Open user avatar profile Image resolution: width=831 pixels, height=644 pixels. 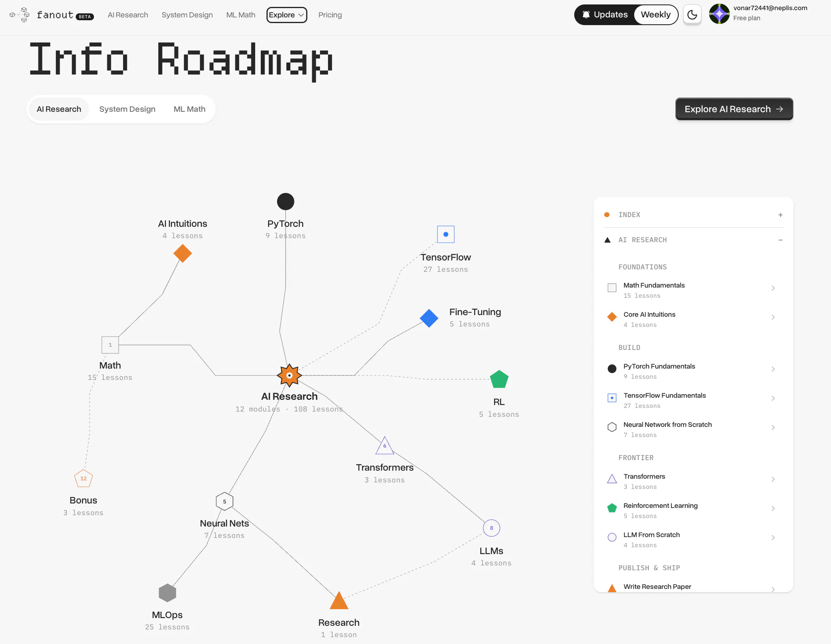(x=719, y=14)
